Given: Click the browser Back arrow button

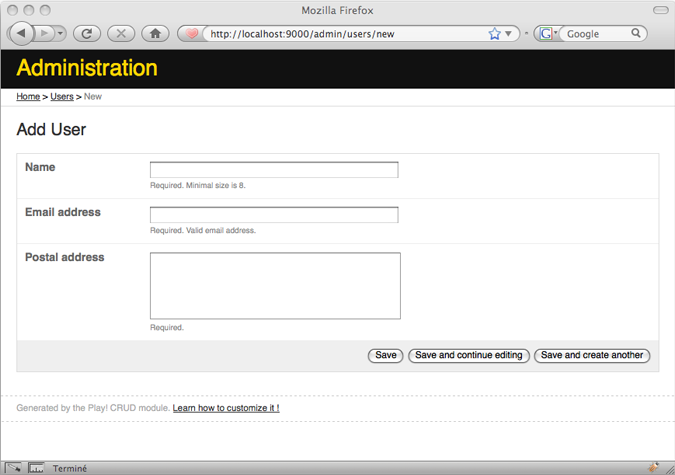Looking at the screenshot, I should point(21,33).
